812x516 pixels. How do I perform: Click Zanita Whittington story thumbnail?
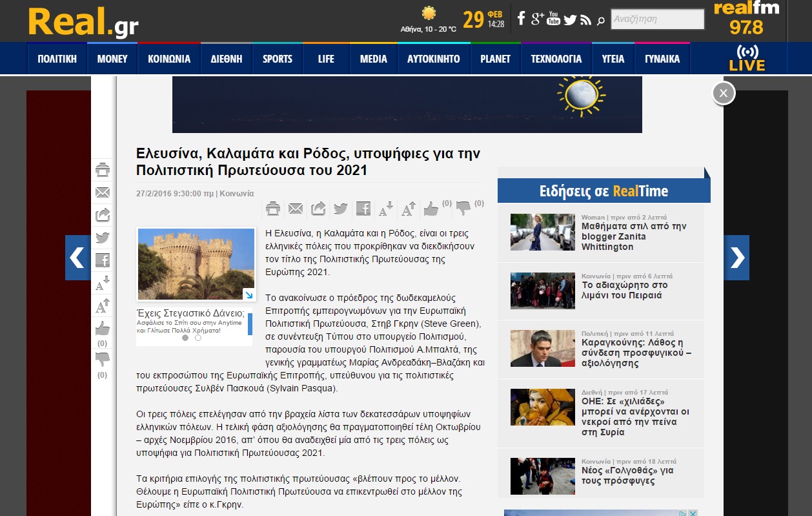tap(543, 232)
